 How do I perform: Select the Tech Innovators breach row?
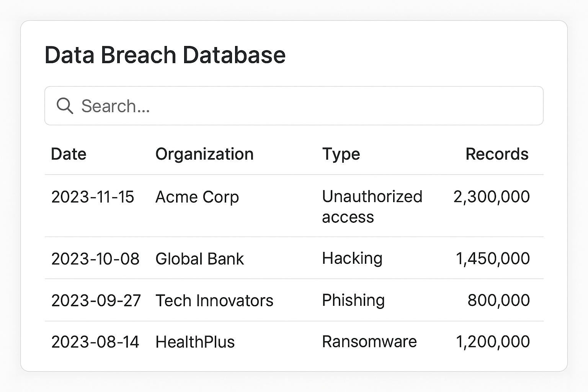(294, 300)
